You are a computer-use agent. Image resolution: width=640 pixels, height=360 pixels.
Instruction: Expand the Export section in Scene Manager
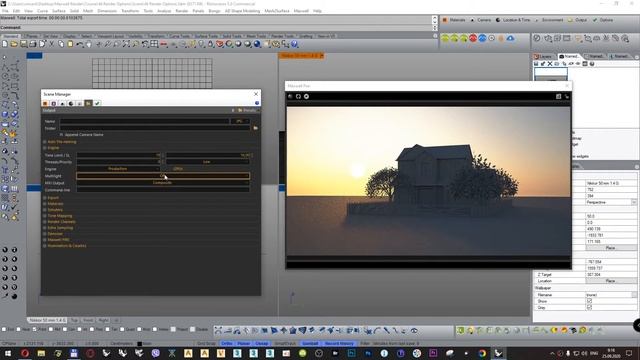coord(44,198)
